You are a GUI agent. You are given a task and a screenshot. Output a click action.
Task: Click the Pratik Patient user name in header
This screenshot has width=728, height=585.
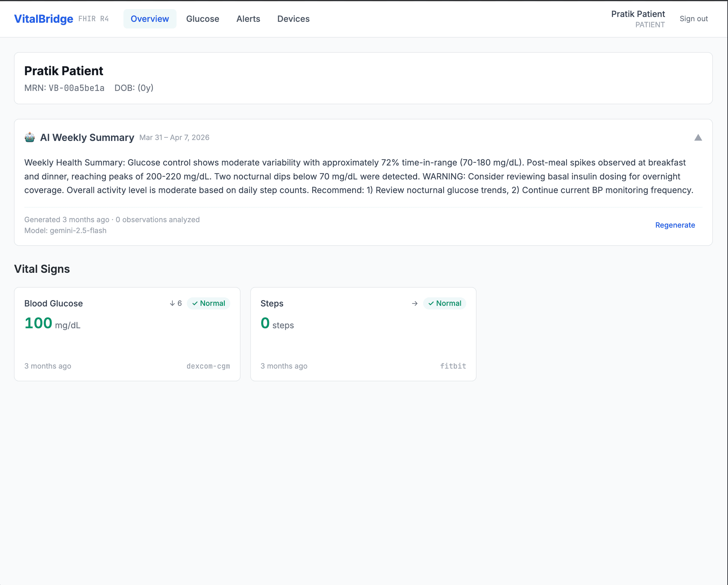point(638,14)
